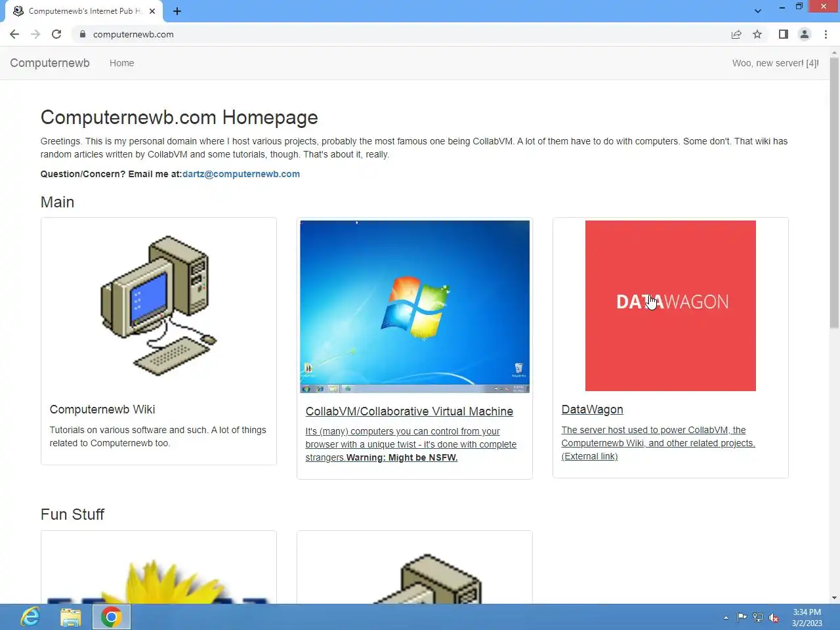Click the red DataWagon logo image
The image size is (840, 630).
coord(671,306)
